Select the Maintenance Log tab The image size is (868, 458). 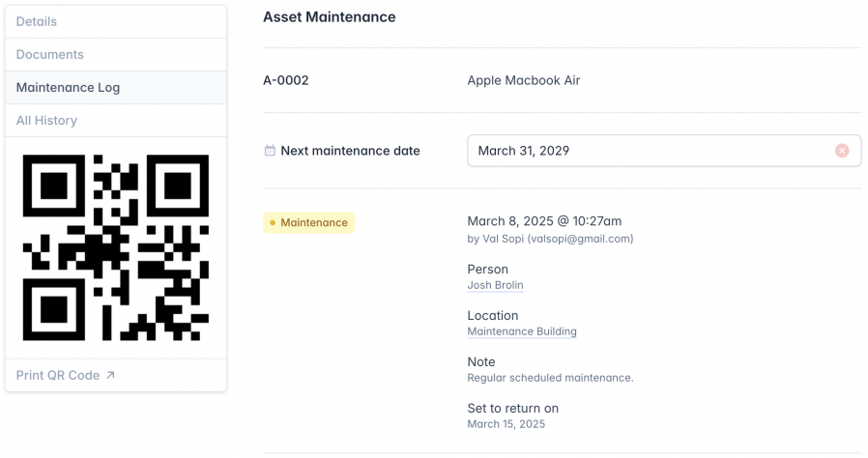tap(116, 87)
